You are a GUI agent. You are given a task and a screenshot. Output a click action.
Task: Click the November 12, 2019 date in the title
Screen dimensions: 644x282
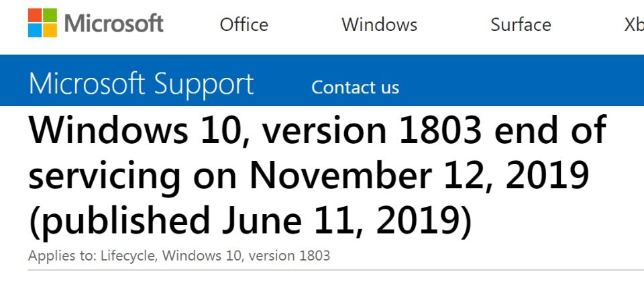tap(419, 176)
